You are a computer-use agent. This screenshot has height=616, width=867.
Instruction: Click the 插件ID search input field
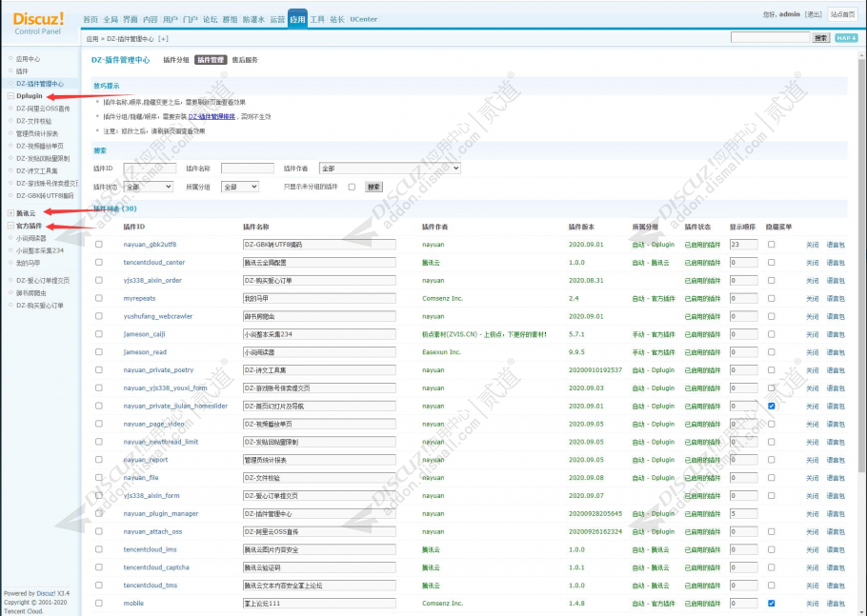(x=150, y=169)
